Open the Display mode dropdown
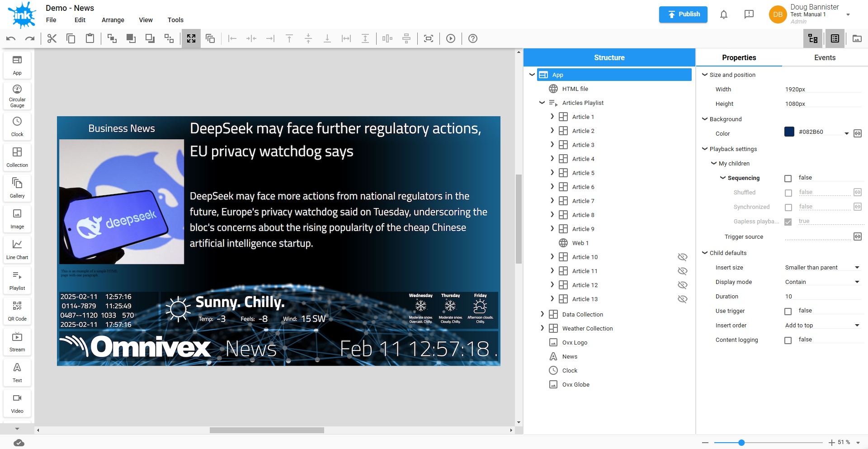Screen dimensions: 868x449 coord(822,282)
